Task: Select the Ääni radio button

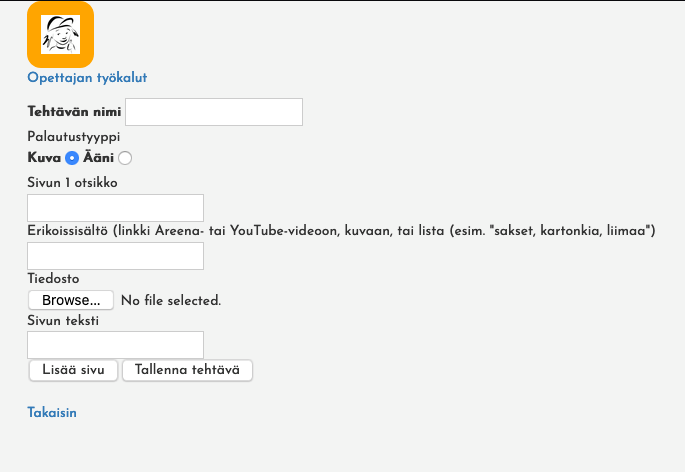Action: [125, 157]
